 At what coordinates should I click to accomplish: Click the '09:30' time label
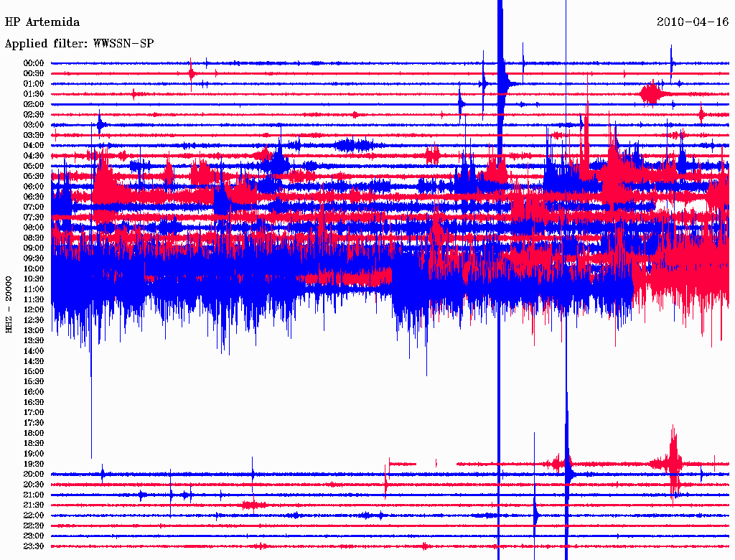34,258
